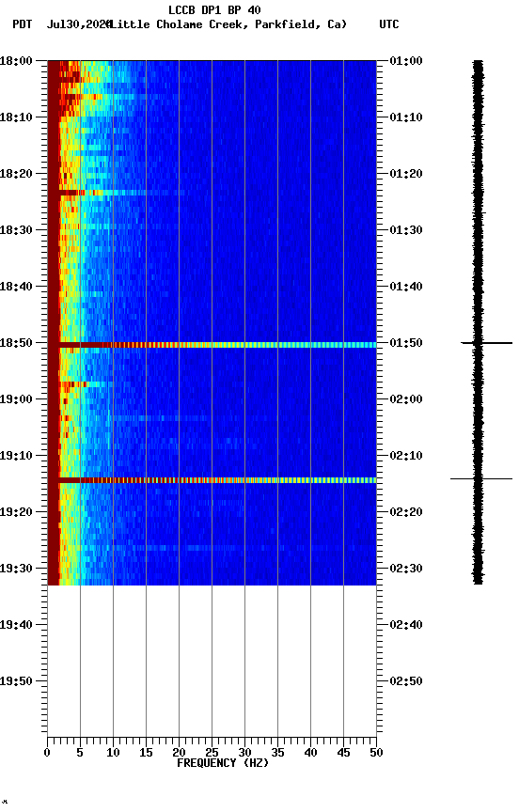Click the 02:50 UTC time label

406,681
